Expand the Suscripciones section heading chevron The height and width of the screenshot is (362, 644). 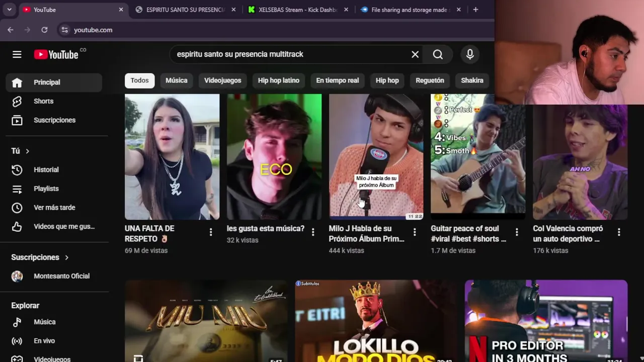[66, 257]
